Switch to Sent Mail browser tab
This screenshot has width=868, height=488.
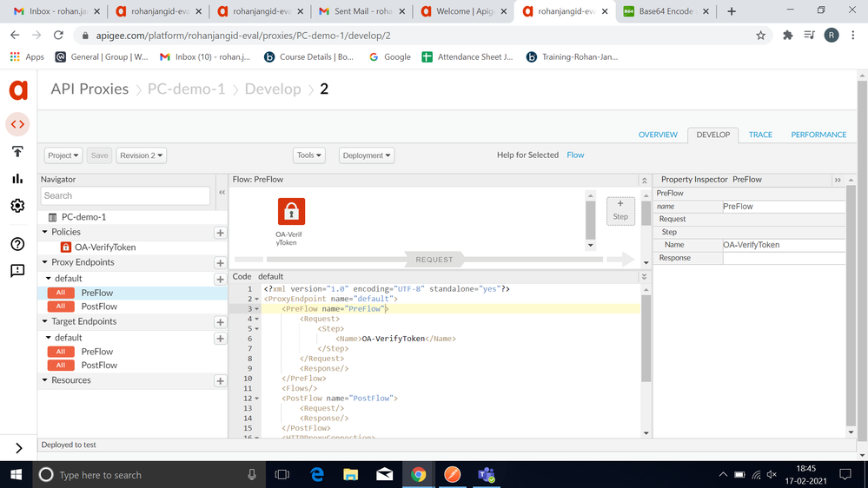(362, 11)
